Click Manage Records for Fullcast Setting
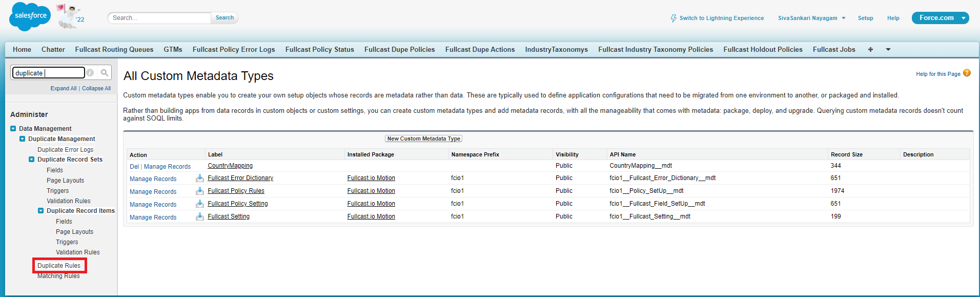This screenshot has height=297, width=980. pyautogui.click(x=153, y=217)
